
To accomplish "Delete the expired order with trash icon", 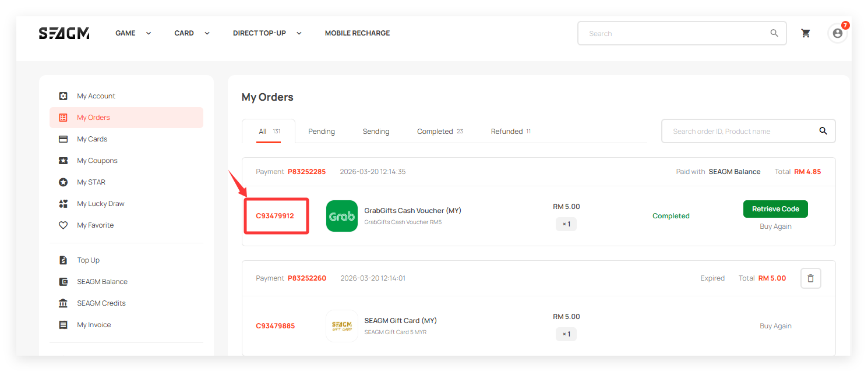I will 810,278.
